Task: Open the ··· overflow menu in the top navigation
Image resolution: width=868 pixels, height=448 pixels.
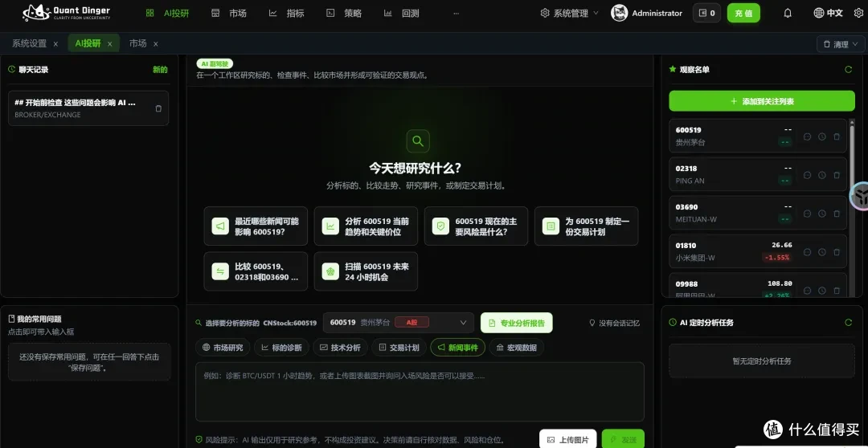Action: (457, 14)
